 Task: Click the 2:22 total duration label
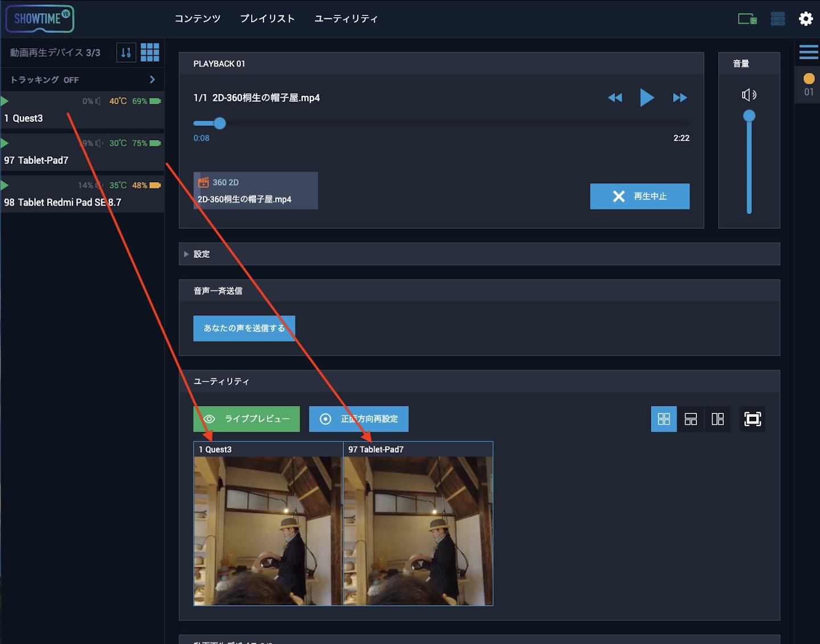[x=681, y=138]
